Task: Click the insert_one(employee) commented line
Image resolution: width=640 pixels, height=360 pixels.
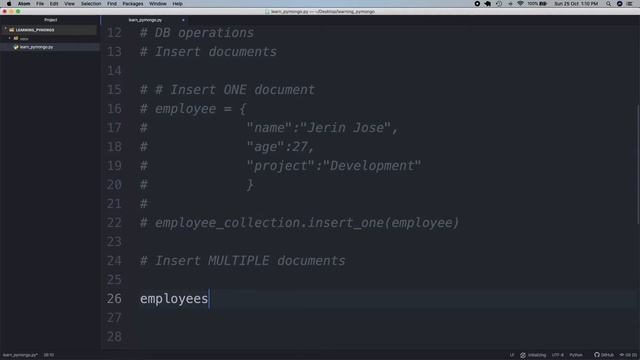Action: 300,223
